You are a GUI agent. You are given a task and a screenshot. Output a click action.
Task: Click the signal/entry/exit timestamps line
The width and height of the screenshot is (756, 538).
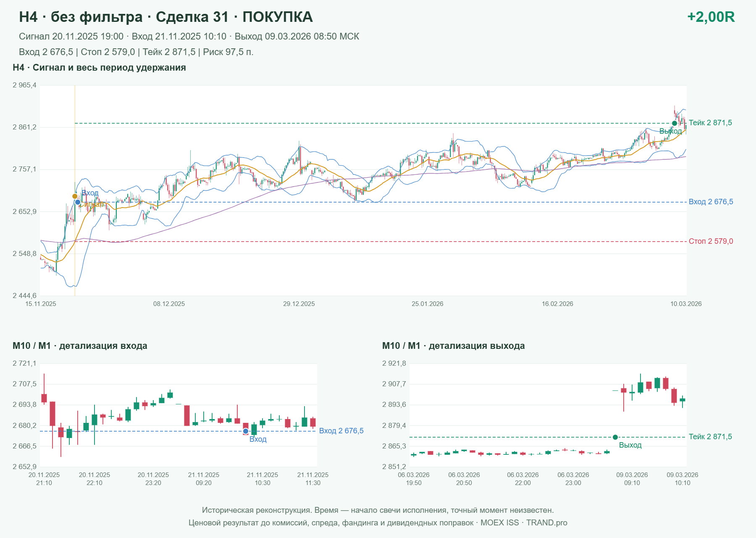point(189,37)
